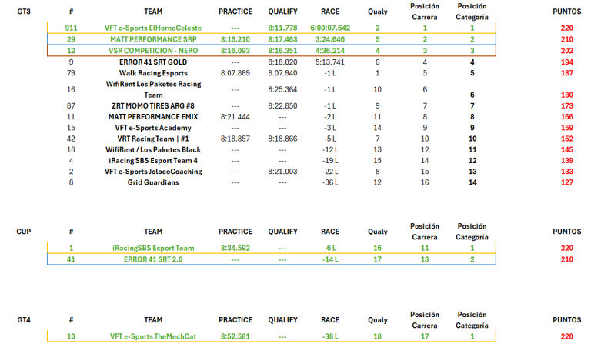Select the VFT e-Sports TheMechCat cell
The image size is (591, 364).
point(153,336)
